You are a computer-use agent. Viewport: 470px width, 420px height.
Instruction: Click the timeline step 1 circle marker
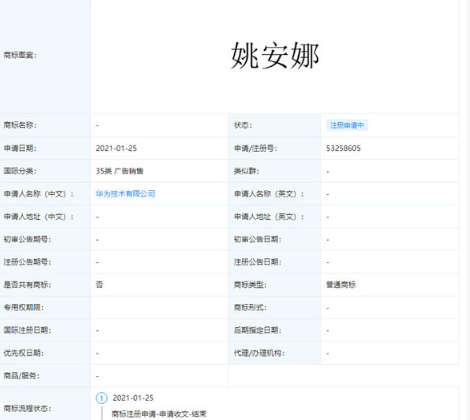click(x=101, y=398)
